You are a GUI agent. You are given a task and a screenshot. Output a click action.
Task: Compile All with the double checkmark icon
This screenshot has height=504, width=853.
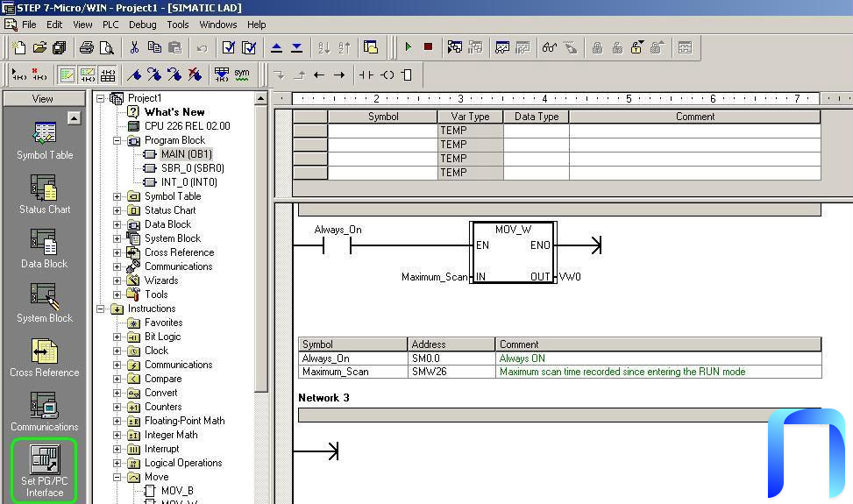249,48
